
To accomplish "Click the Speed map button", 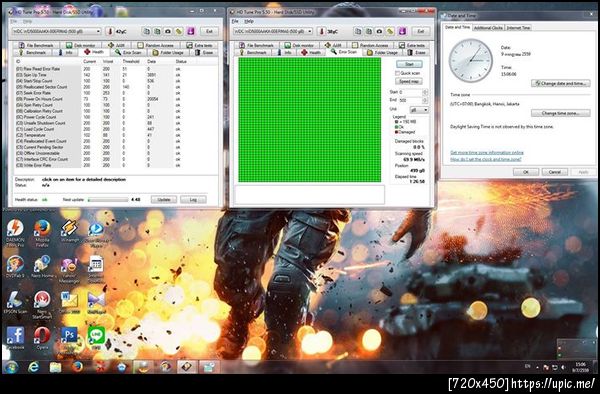I will (x=409, y=81).
